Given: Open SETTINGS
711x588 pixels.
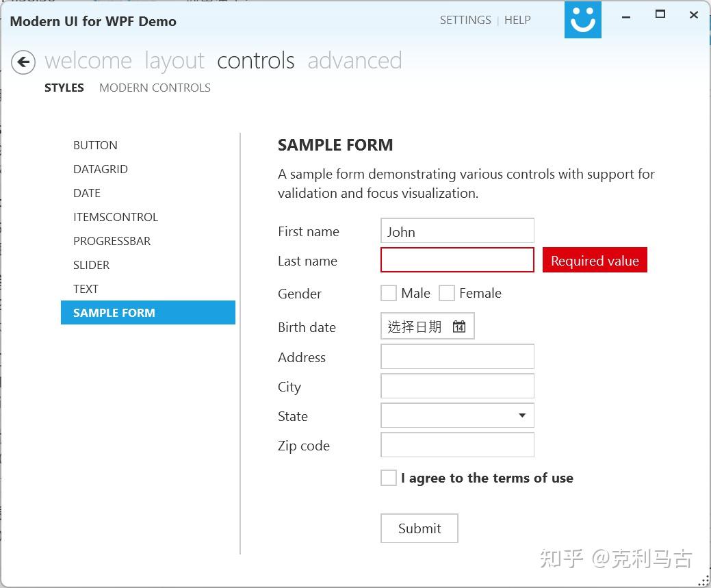Looking at the screenshot, I should pos(465,20).
